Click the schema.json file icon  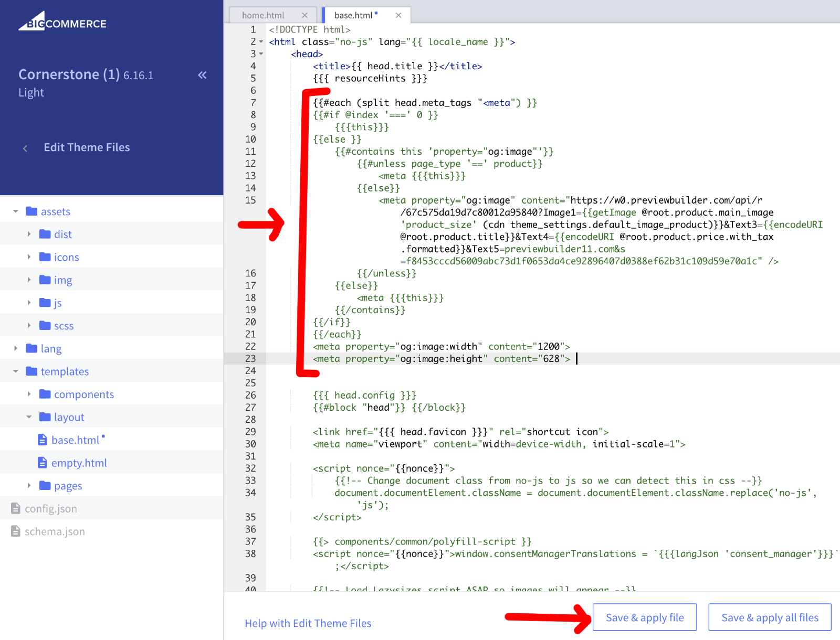pyautogui.click(x=16, y=531)
